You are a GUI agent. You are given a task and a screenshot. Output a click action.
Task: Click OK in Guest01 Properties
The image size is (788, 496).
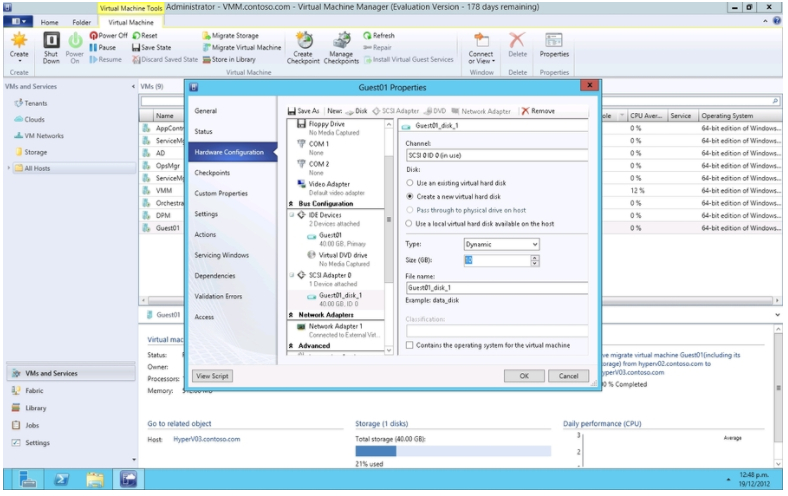(x=524, y=376)
